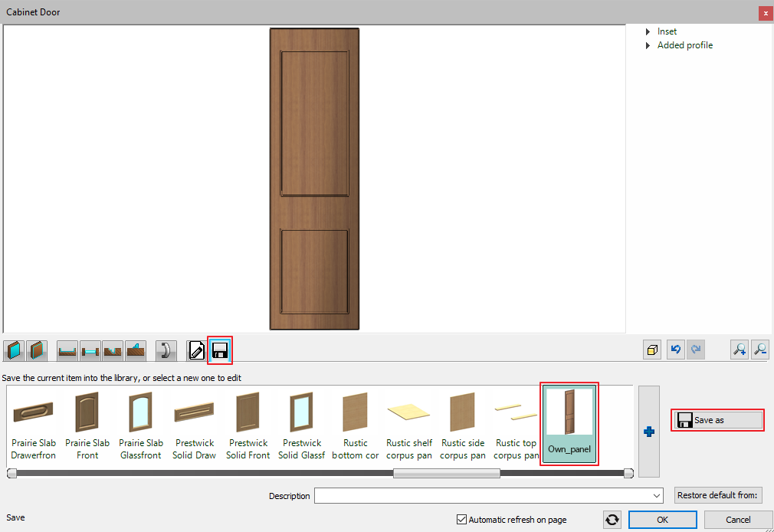
Task: Click the yellow 3D cube view icon
Action: click(652, 350)
